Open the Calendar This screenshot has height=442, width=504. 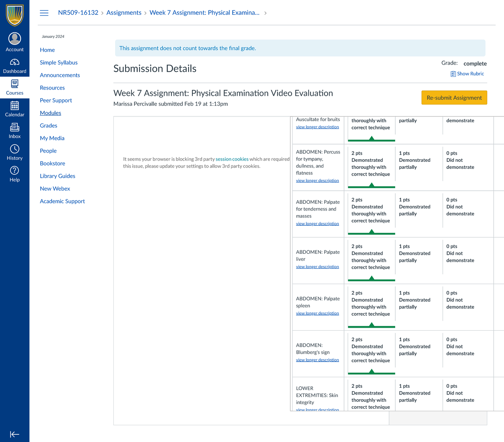click(15, 109)
